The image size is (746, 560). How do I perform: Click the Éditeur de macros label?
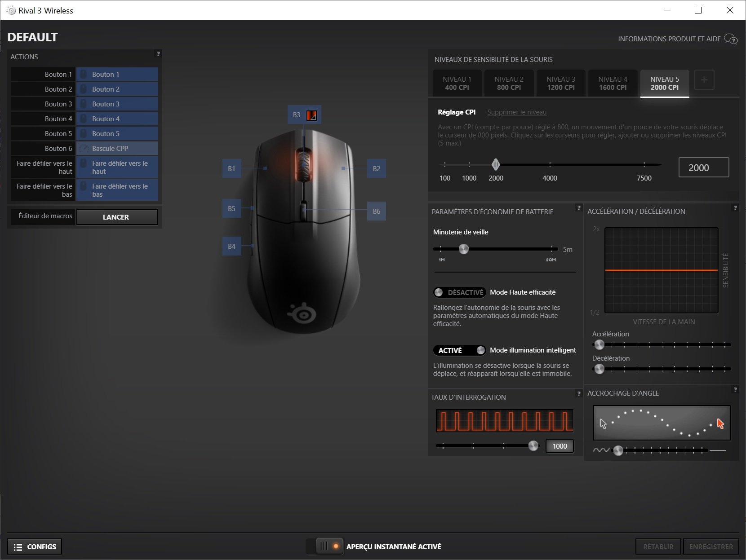click(x=45, y=216)
